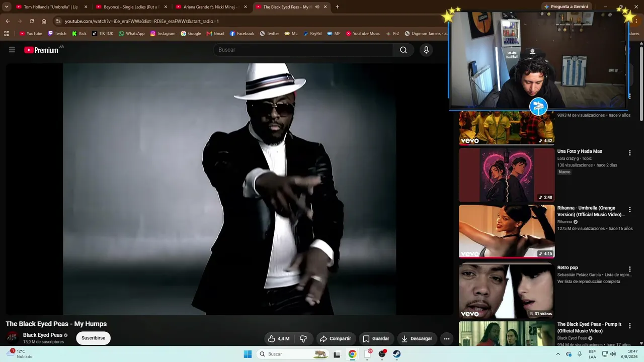Open the YouTube bookmark

coord(31,34)
